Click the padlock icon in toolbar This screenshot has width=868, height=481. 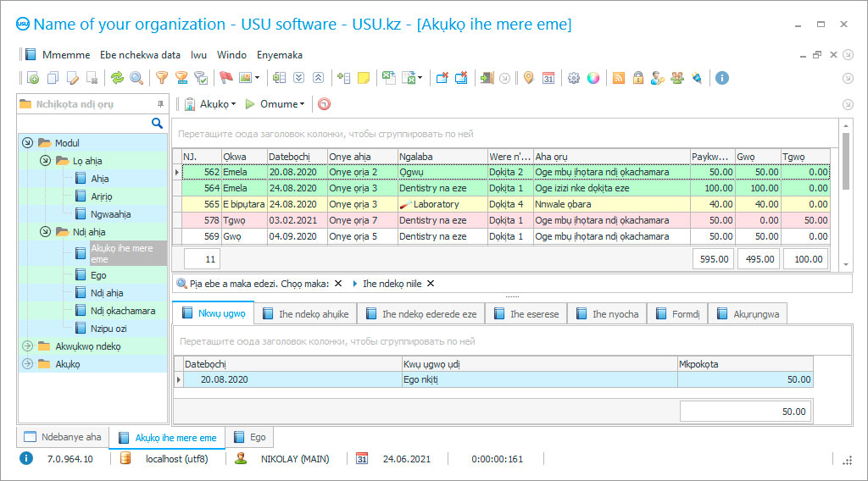tap(637, 78)
